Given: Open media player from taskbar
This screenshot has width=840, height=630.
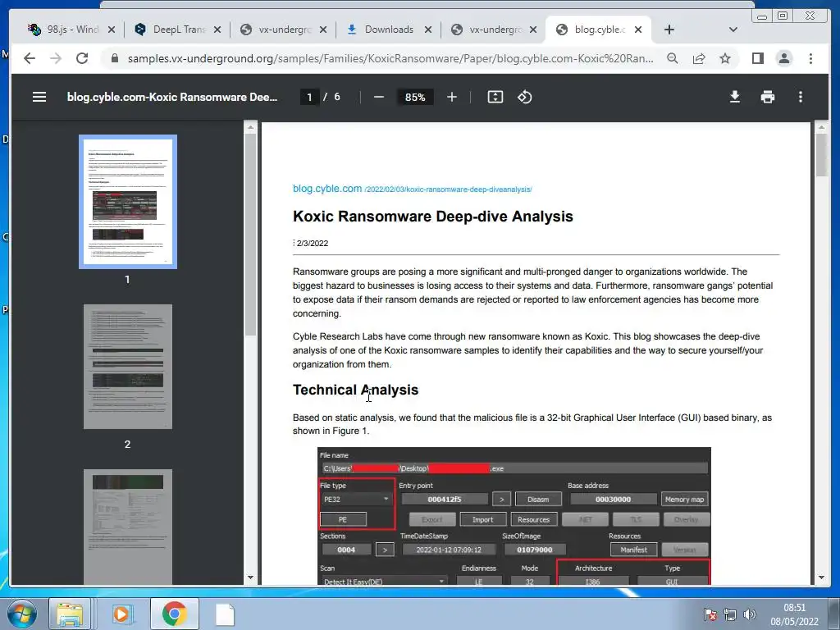Looking at the screenshot, I should (121, 614).
